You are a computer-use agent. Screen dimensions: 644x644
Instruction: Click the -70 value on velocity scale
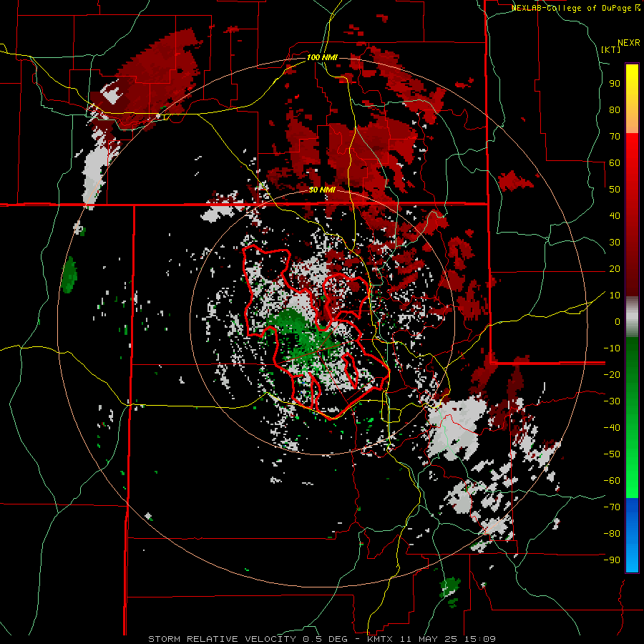612,507
